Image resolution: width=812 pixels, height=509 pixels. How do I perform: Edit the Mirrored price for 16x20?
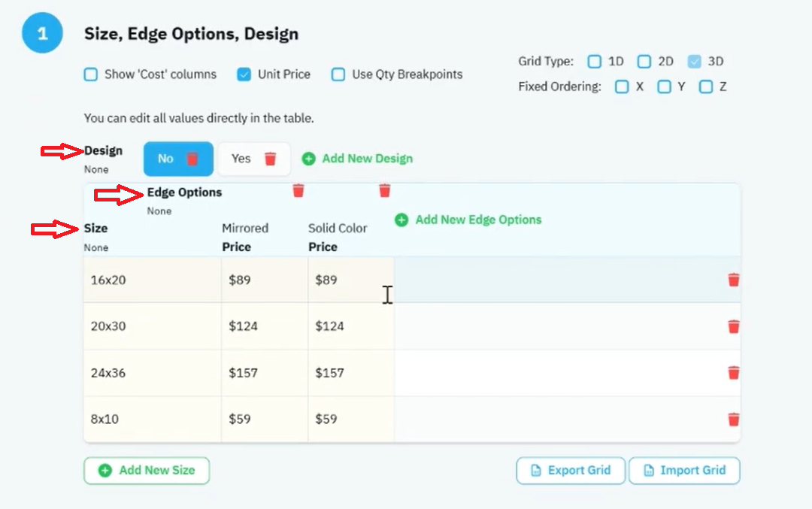pyautogui.click(x=265, y=280)
